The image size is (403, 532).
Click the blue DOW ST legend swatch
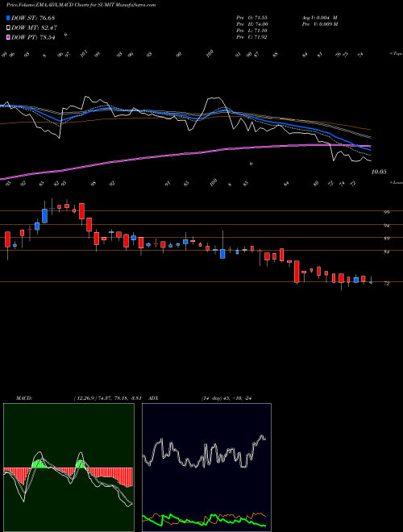click(8, 18)
